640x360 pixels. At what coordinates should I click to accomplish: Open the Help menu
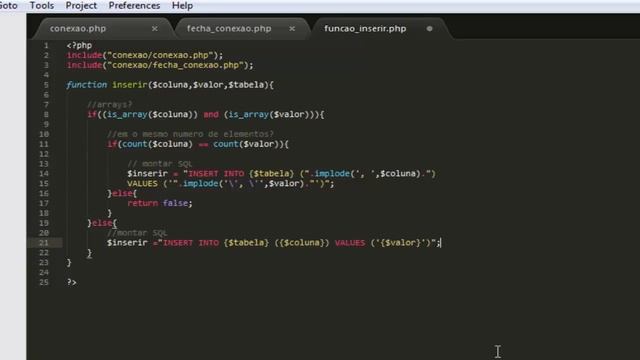182,6
